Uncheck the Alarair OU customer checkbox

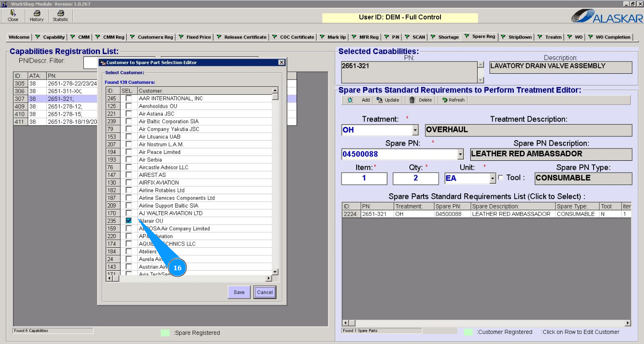click(129, 221)
